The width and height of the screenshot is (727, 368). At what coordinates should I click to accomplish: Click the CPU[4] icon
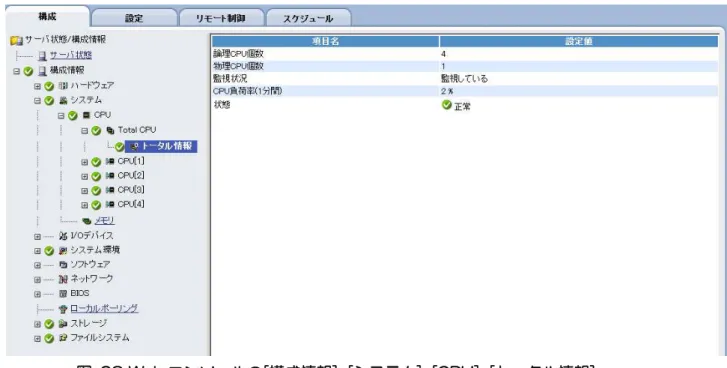[x=110, y=205]
